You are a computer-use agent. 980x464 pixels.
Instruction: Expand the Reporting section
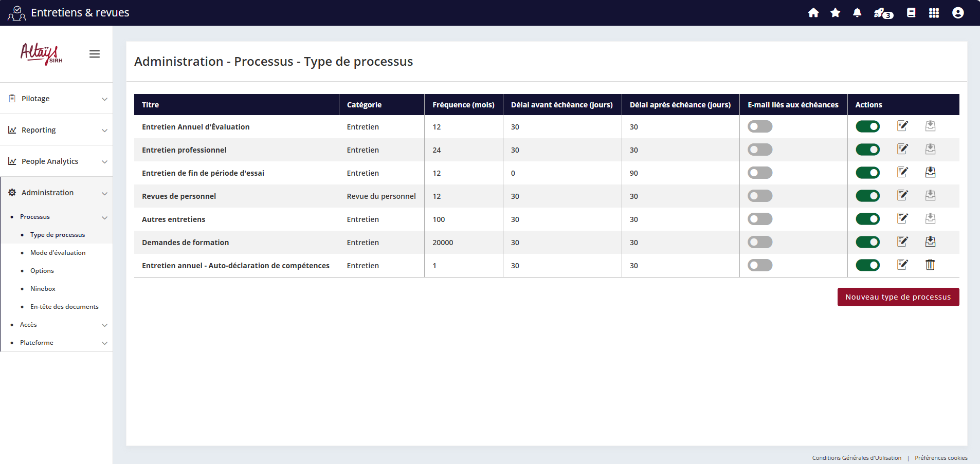coord(57,130)
